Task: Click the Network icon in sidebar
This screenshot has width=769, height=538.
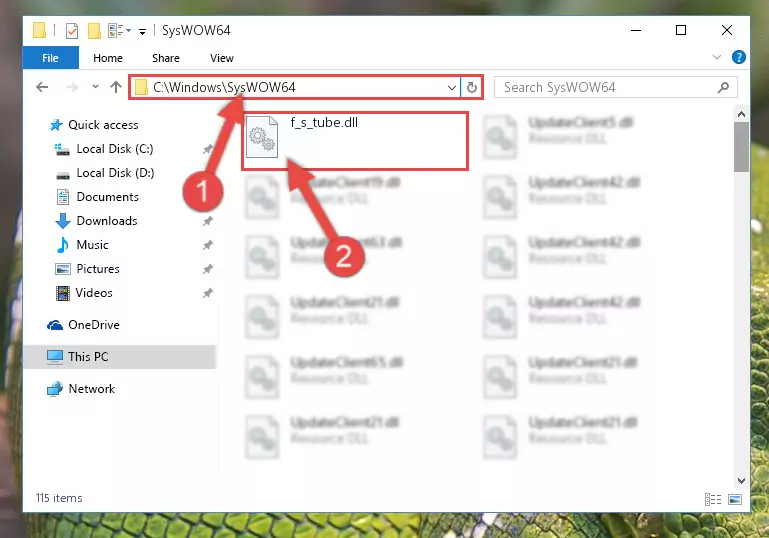Action: pos(55,389)
